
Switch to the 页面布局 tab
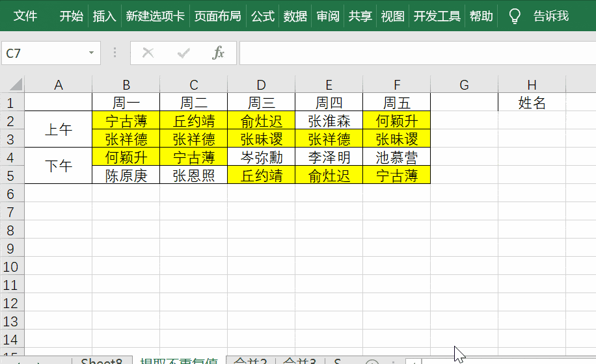point(217,16)
